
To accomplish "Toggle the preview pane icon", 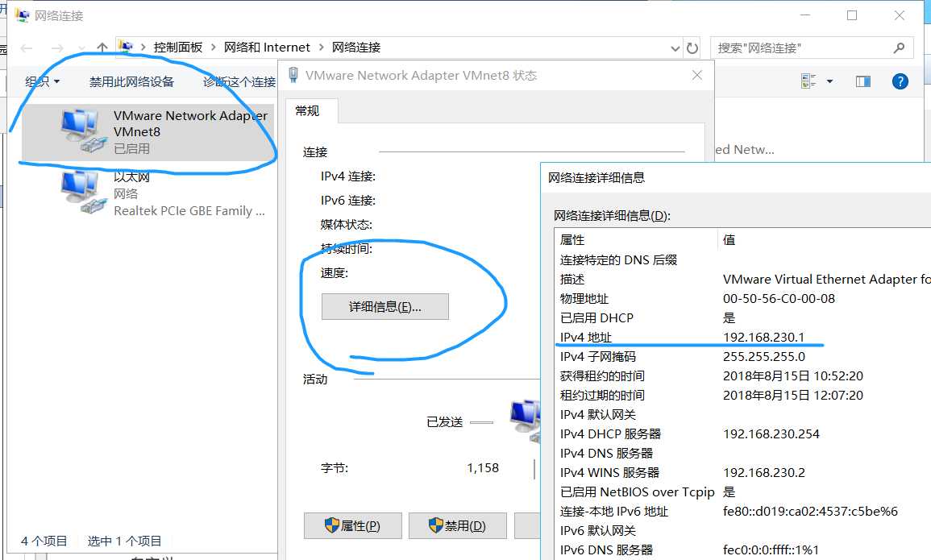I will [862, 81].
